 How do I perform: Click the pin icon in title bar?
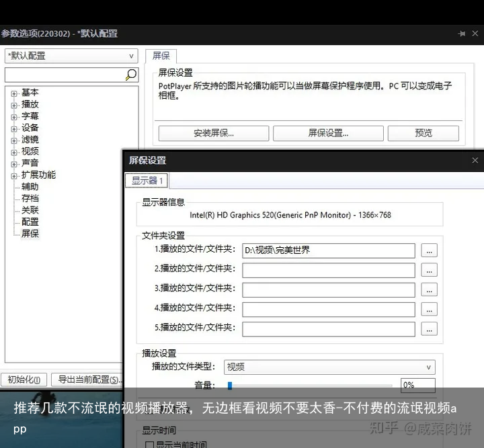[x=461, y=34]
